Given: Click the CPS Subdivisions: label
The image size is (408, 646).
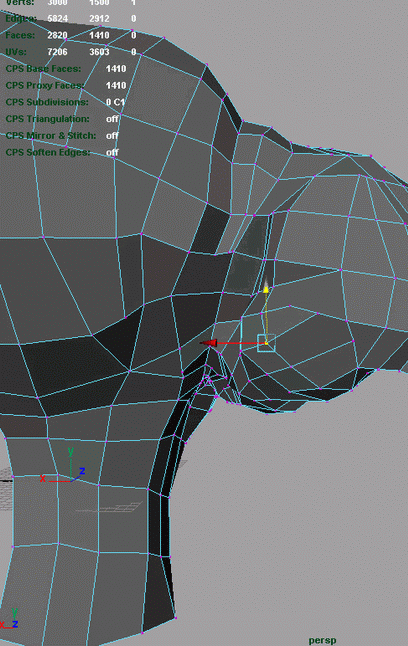Looking at the screenshot, I should point(47,102).
